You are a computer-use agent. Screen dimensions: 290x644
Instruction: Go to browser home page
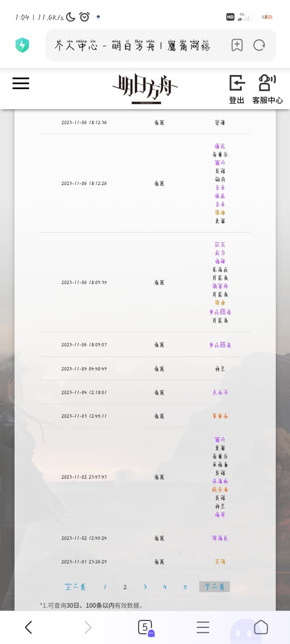pyautogui.click(x=261, y=627)
